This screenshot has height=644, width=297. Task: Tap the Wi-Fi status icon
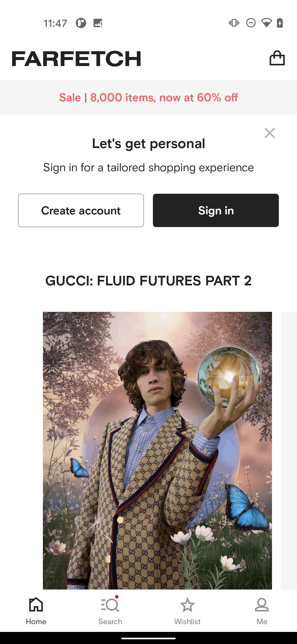(x=266, y=23)
